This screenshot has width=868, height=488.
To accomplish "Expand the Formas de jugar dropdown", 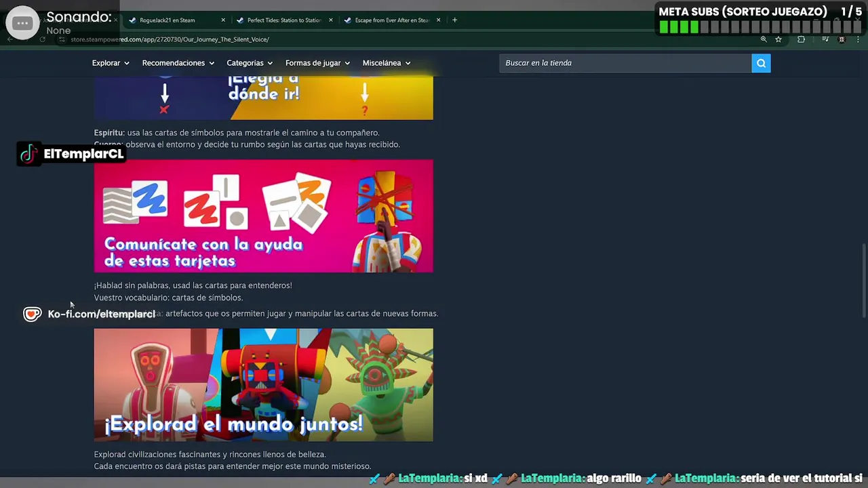I will coord(317,63).
